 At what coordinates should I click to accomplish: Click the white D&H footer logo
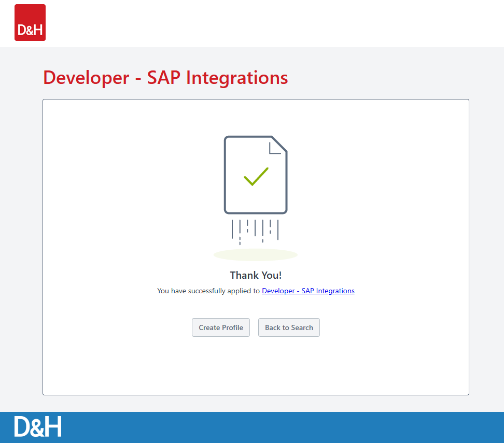[x=38, y=426]
